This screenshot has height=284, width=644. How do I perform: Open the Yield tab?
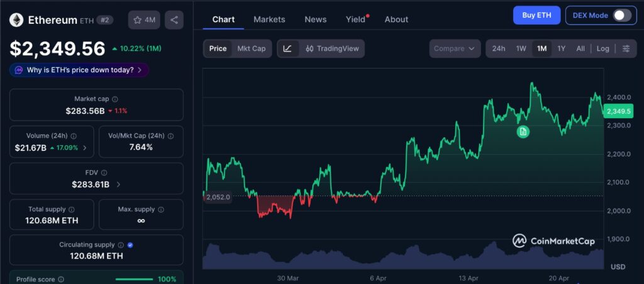click(356, 19)
